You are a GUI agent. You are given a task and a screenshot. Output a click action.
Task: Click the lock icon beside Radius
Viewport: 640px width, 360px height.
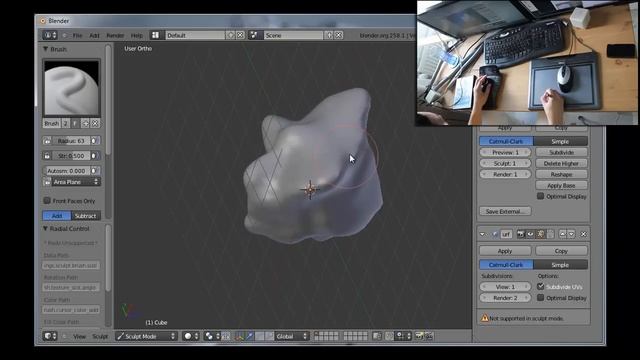tap(47, 141)
